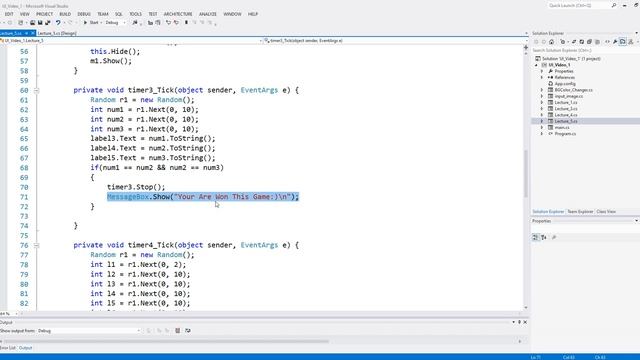640x360 pixels.
Task: Open the VIEW menu
Action: [x=24, y=14]
